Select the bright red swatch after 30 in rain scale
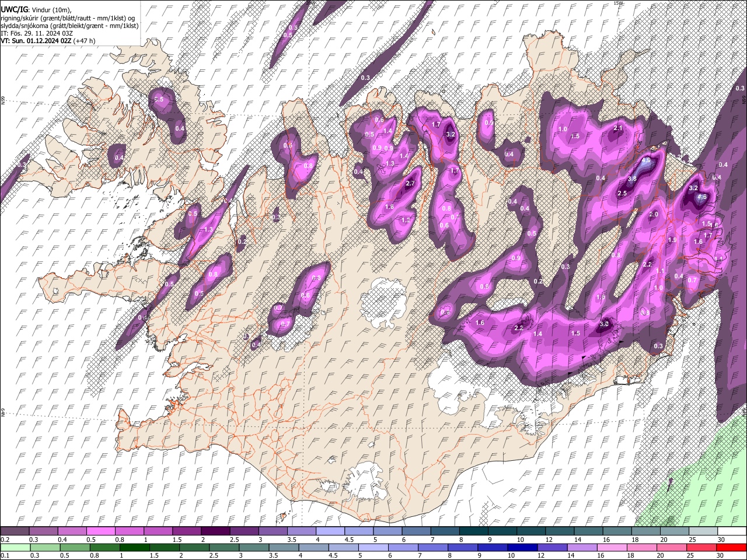Screen dimensions: 747x560 point(731,548)
